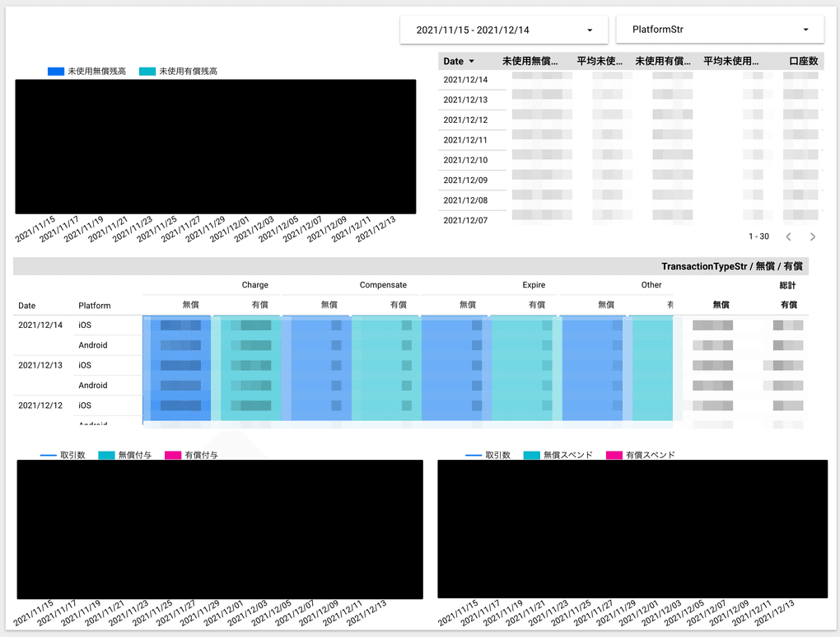Click 取引数 line legend in right chart
Viewport: 840px width, 637px height.
(488, 455)
